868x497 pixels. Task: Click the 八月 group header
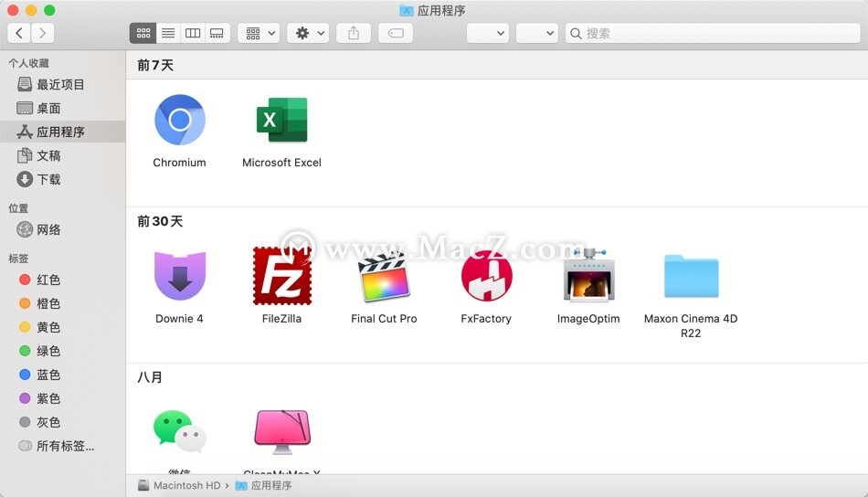pyautogui.click(x=150, y=377)
